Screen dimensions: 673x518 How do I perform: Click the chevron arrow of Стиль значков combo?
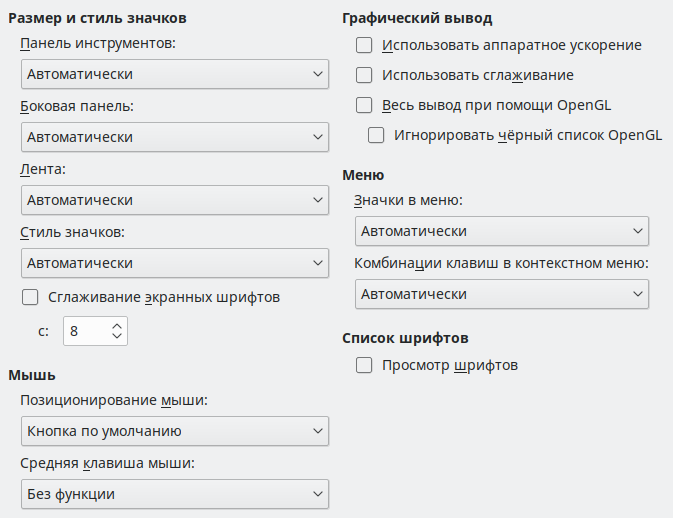pyautogui.click(x=316, y=263)
